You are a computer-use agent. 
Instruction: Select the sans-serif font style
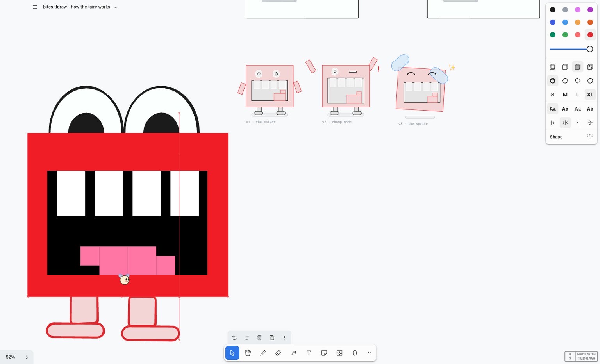(x=565, y=109)
